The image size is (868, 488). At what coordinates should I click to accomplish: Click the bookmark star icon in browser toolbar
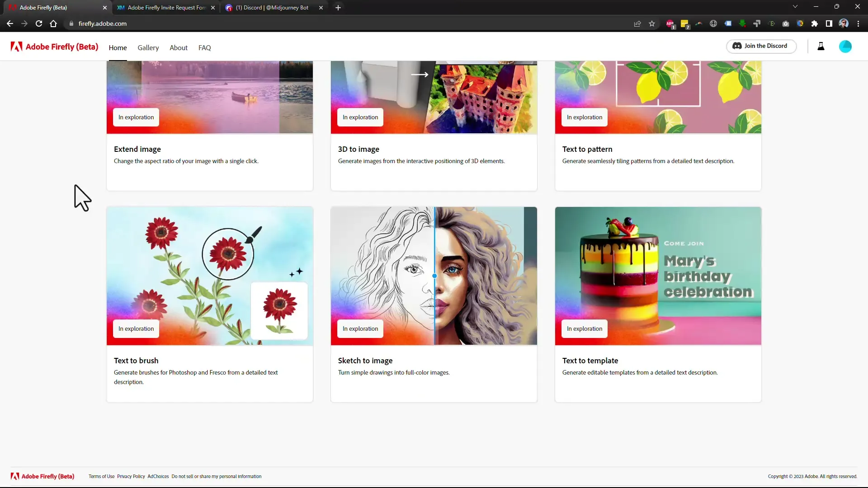point(652,23)
